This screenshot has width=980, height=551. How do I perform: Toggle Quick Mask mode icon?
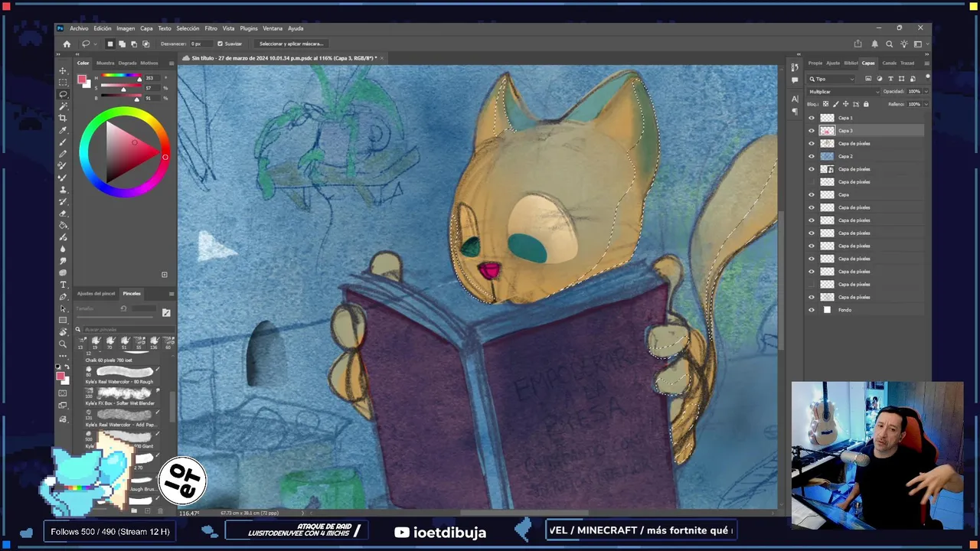point(63,393)
